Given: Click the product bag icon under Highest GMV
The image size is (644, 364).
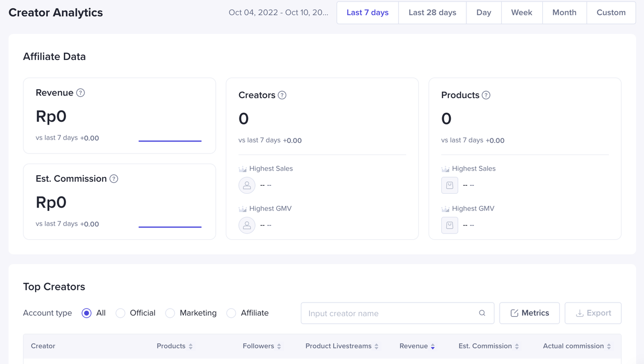Looking at the screenshot, I should [x=450, y=225].
